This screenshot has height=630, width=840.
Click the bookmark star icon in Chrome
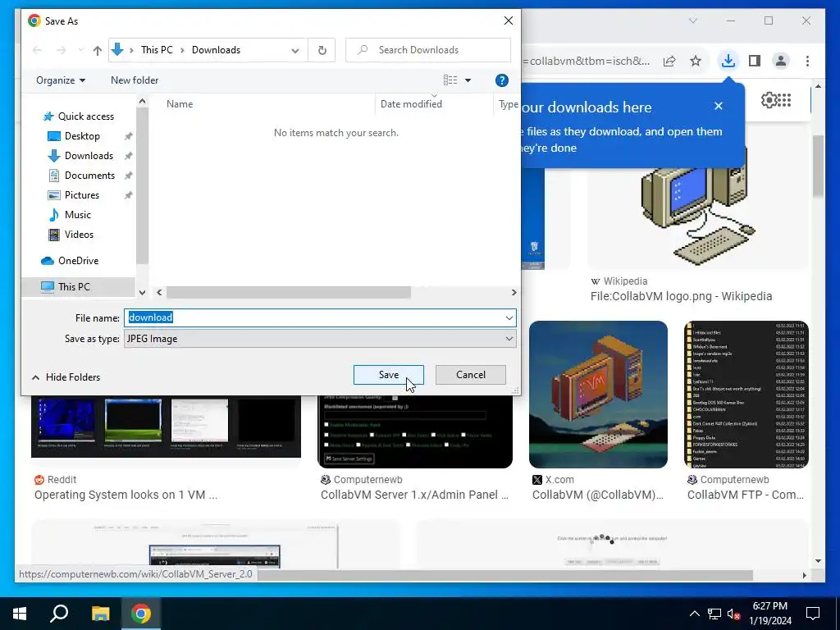(x=696, y=61)
